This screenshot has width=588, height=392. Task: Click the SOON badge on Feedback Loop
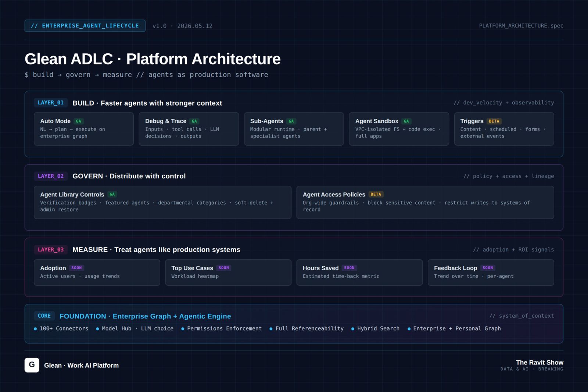pos(488,268)
